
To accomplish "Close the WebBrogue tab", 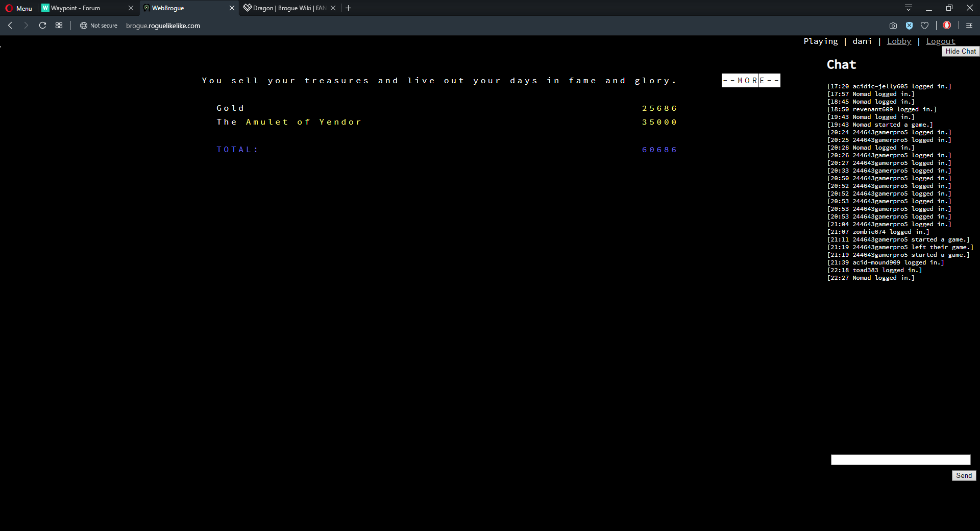I will (x=232, y=8).
